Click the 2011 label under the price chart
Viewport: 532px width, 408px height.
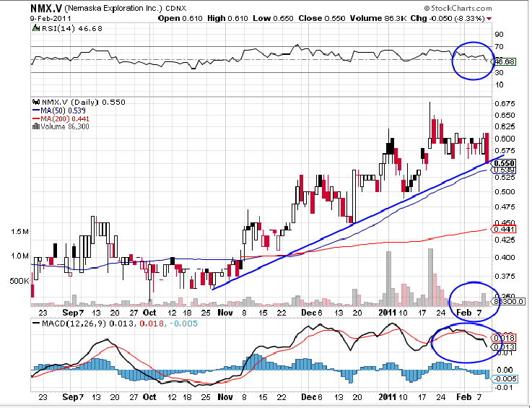[388, 313]
